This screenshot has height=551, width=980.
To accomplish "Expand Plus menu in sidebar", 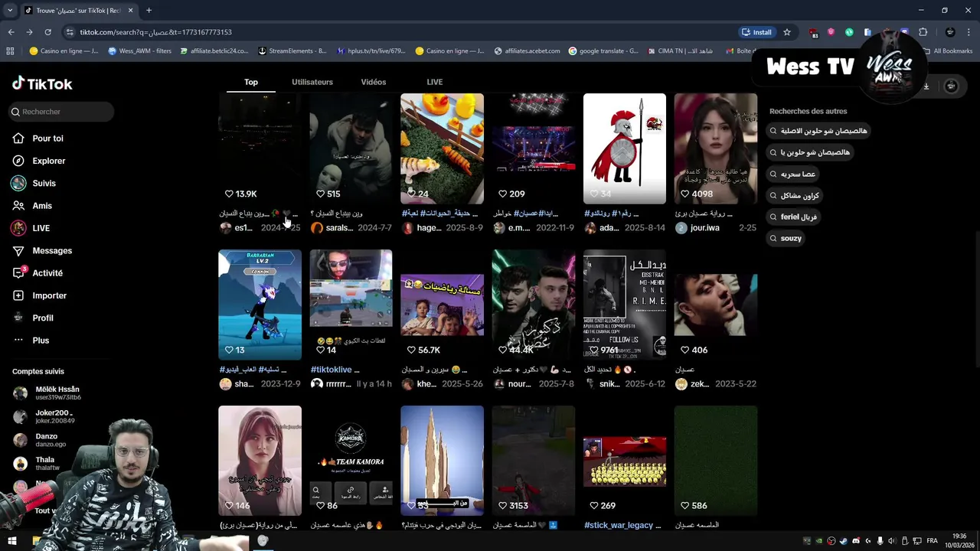I will click(41, 341).
